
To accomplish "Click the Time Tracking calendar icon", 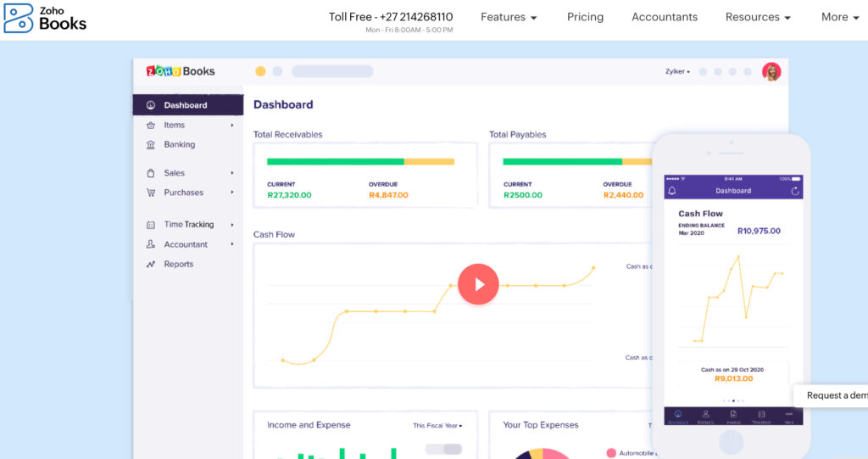I will pos(151,225).
